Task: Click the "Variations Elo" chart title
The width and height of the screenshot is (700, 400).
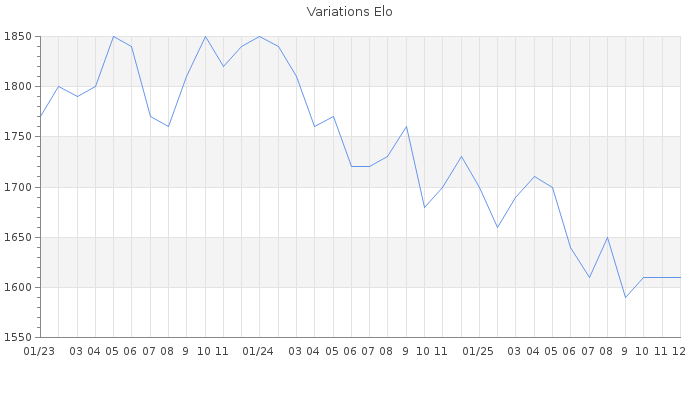Action: click(x=349, y=12)
